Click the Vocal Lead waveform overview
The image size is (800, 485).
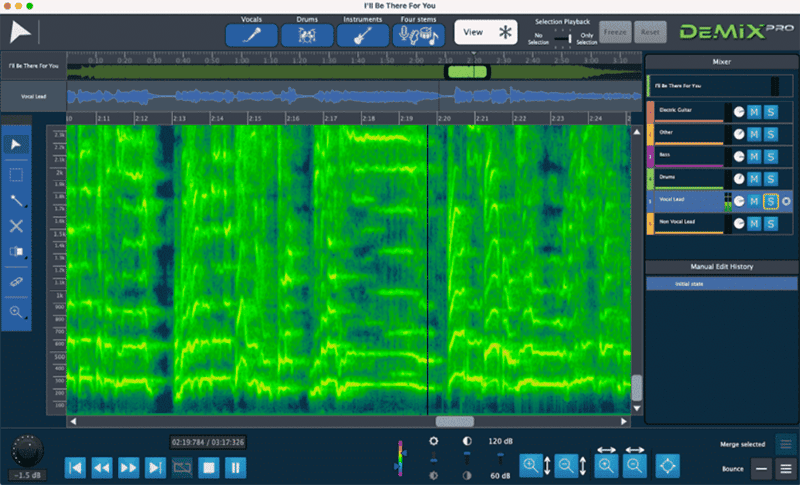point(354,96)
